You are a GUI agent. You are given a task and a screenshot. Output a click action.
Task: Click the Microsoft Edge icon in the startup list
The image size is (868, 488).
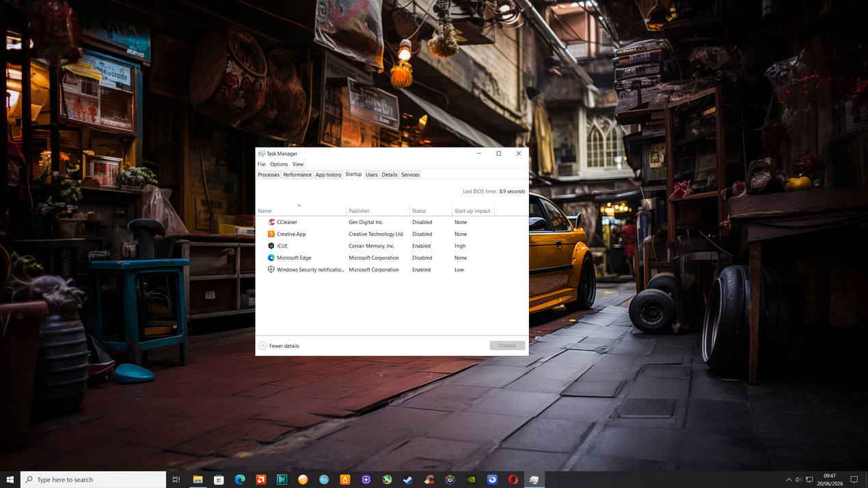click(271, 258)
